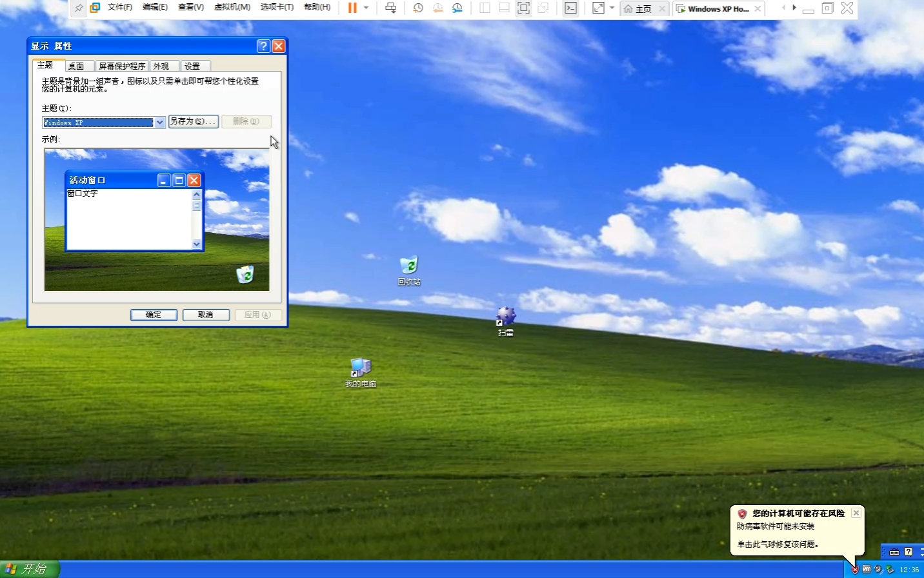Viewport: 924px width, 578px height.
Task: Open the 虚拟机(M) menu
Action: pos(232,7)
